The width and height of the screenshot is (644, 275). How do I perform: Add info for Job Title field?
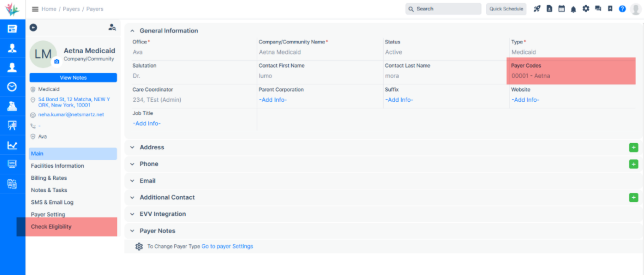pyautogui.click(x=147, y=124)
